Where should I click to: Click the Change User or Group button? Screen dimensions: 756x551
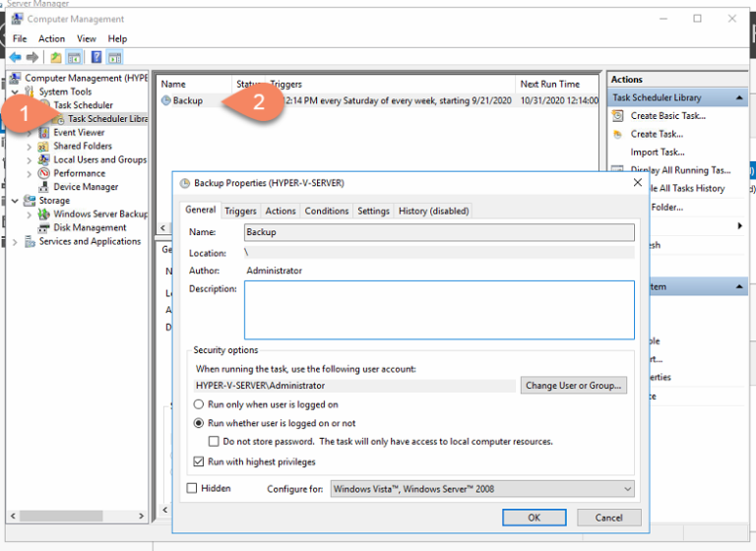tap(573, 386)
